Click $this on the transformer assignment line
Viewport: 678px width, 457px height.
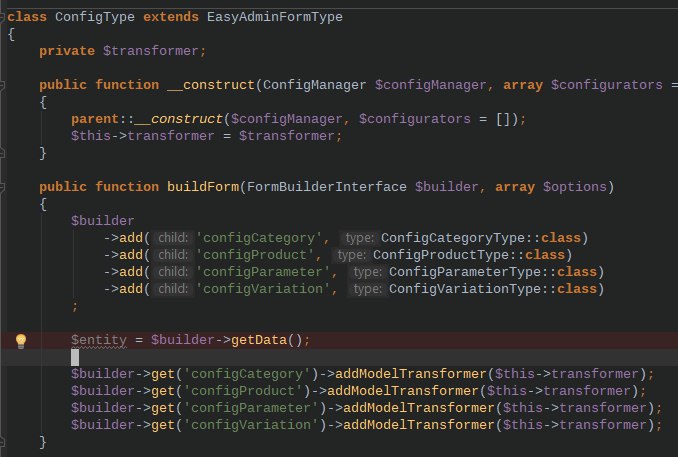(91, 136)
